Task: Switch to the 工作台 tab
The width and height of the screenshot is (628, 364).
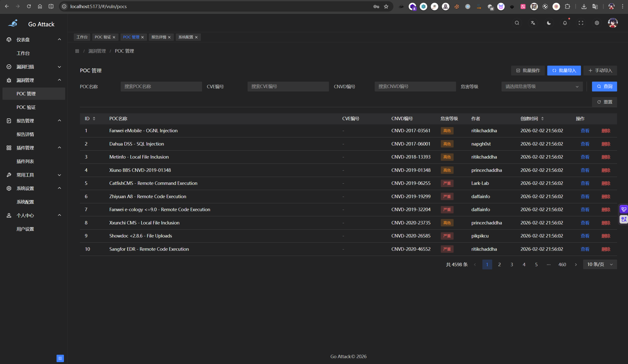Action: 82,37
